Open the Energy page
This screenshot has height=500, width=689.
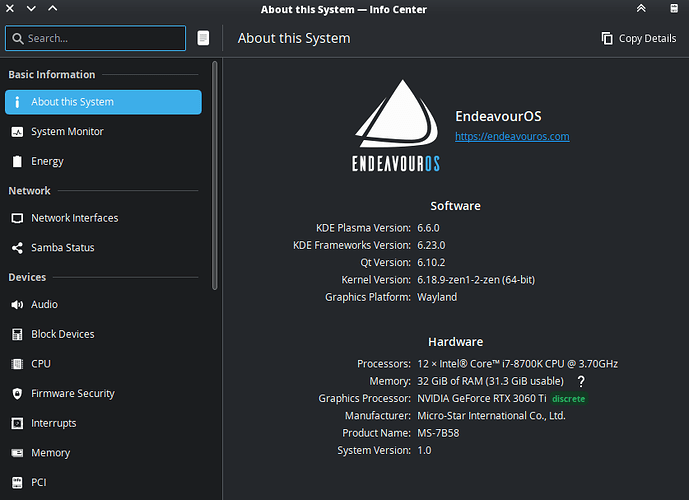[x=103, y=161]
